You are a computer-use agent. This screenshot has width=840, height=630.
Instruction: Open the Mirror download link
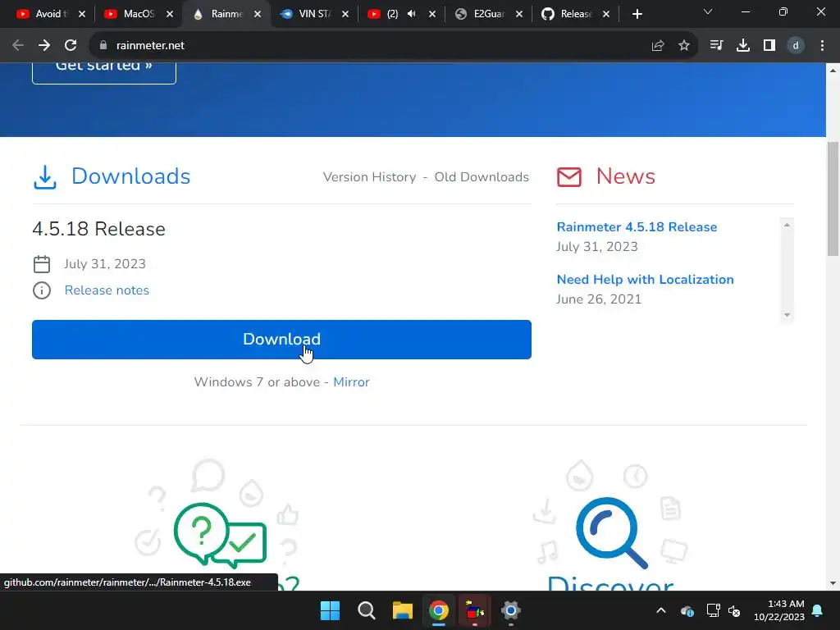tap(351, 382)
